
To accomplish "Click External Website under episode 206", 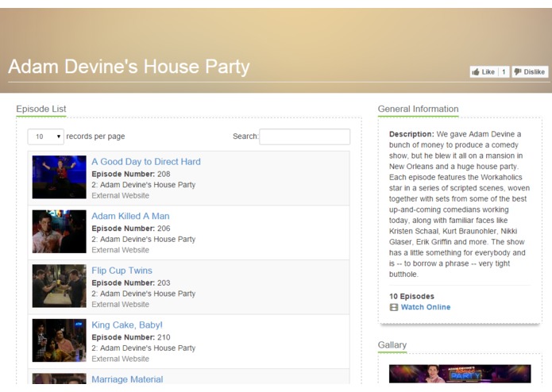I will [121, 250].
